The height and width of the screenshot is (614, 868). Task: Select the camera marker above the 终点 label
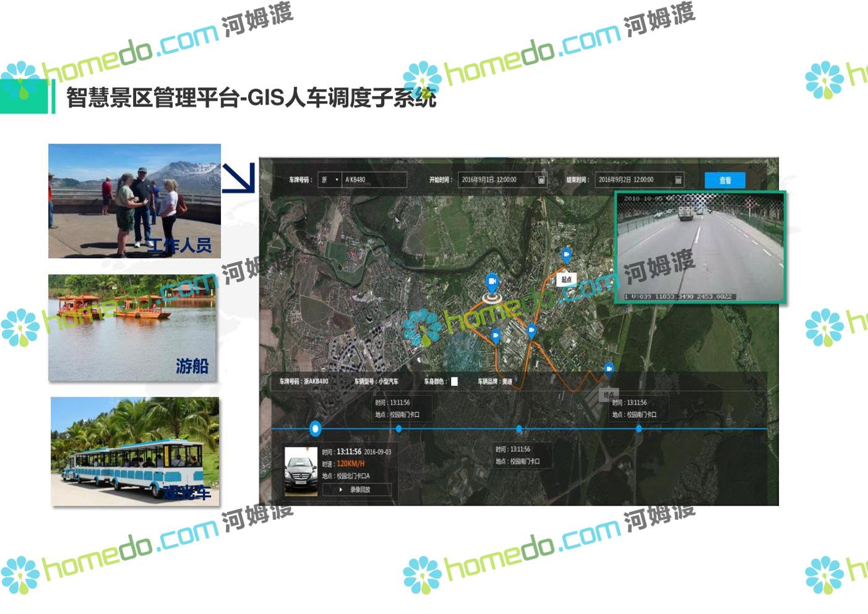click(609, 370)
